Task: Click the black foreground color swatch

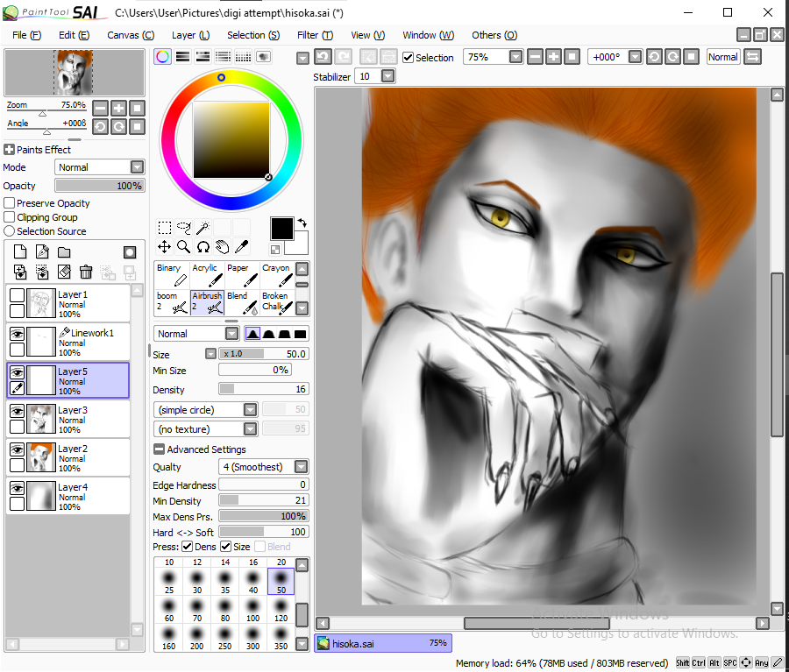Action: pyautogui.click(x=281, y=229)
